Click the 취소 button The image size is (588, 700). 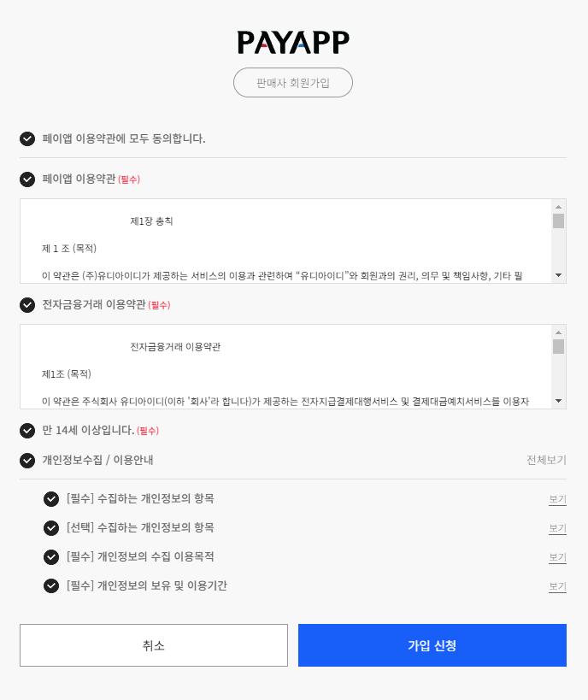pyautogui.click(x=154, y=645)
